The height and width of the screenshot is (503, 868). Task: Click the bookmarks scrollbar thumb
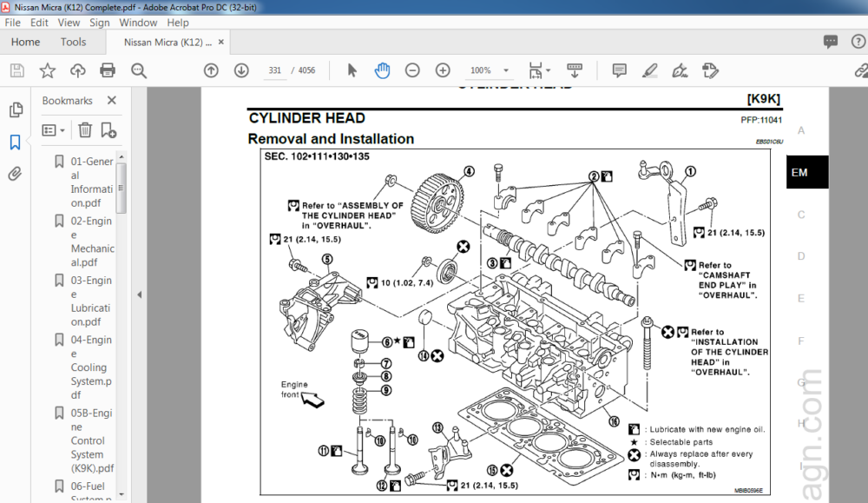coord(122,189)
